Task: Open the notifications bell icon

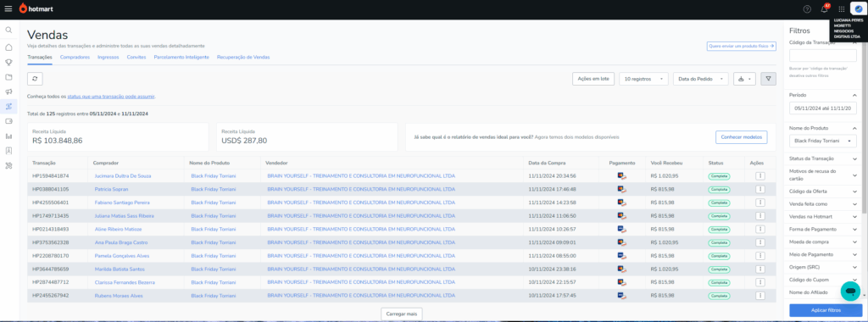Action: click(824, 8)
